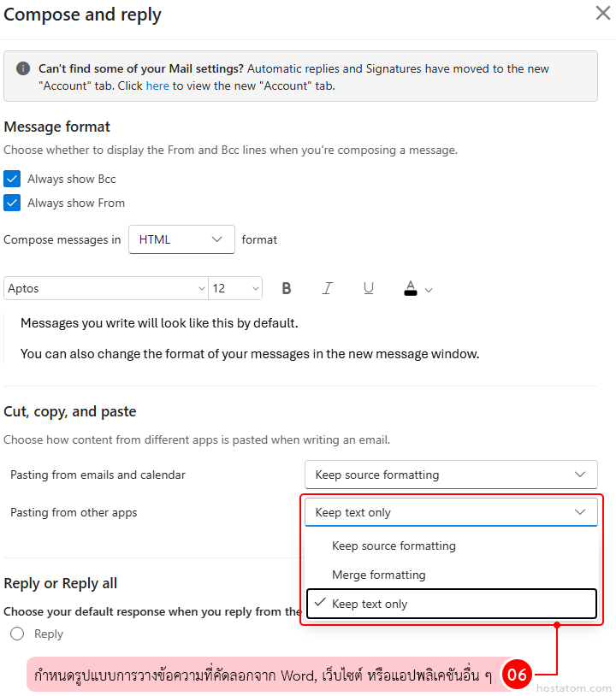Click the Pasting from other apps combo box
This screenshot has width=616, height=696.
tap(451, 511)
